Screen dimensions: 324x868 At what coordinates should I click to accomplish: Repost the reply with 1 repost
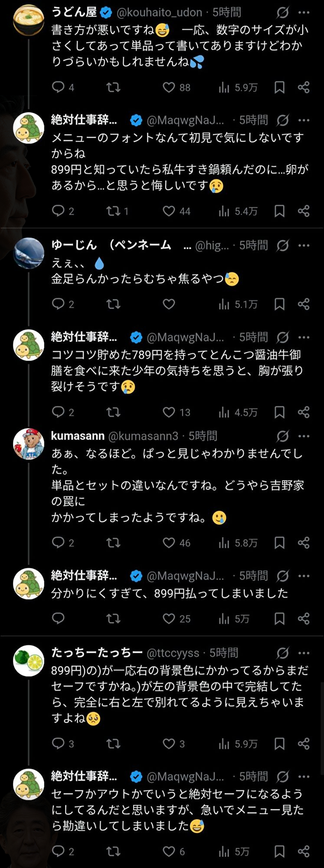coord(113,211)
